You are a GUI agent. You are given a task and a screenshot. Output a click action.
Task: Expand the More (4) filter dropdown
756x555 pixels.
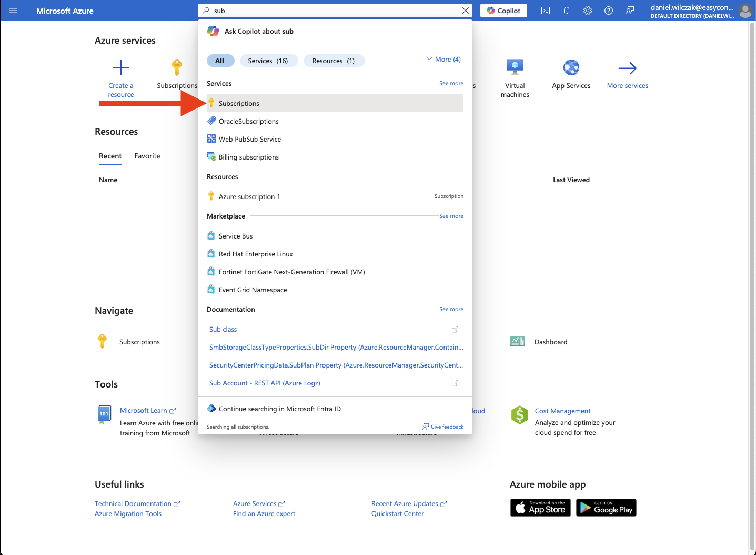(x=443, y=59)
